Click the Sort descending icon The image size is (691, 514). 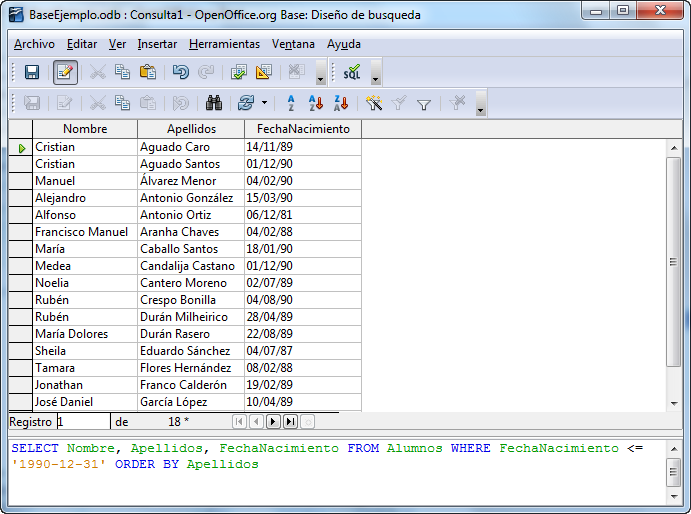pos(341,103)
